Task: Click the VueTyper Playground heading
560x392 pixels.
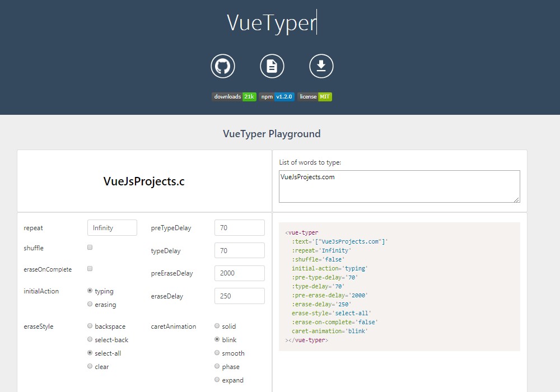Action: pos(272,134)
